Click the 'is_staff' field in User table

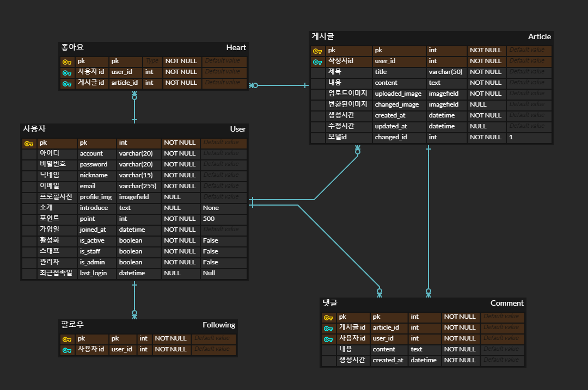[x=97, y=251]
